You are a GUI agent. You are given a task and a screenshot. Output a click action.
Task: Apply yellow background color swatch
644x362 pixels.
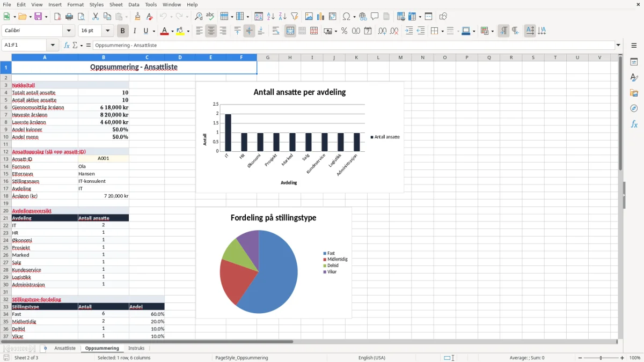click(x=180, y=31)
